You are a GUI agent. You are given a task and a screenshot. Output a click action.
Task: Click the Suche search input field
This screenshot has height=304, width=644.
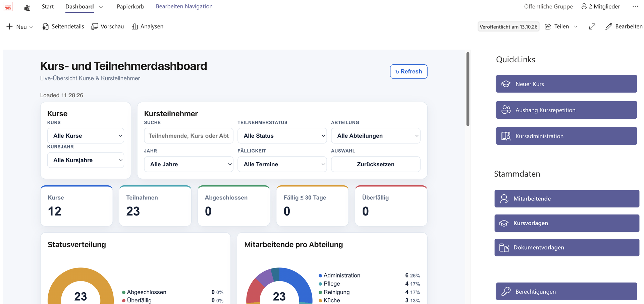tap(189, 136)
